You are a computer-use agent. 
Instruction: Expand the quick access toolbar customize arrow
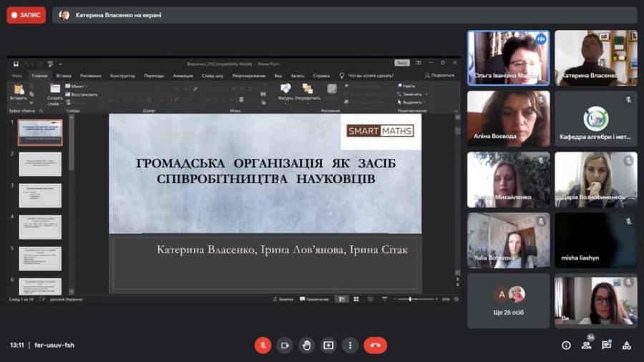pyautogui.click(x=60, y=64)
